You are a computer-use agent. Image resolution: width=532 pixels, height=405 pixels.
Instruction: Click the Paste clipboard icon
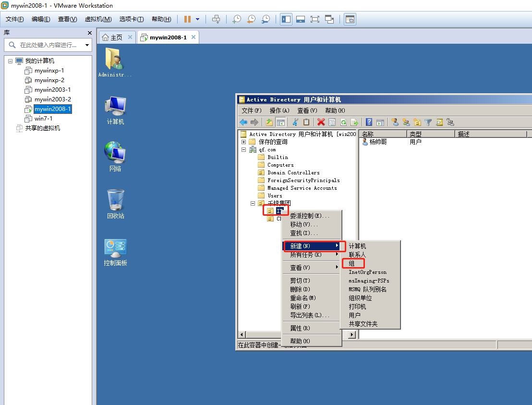306,122
